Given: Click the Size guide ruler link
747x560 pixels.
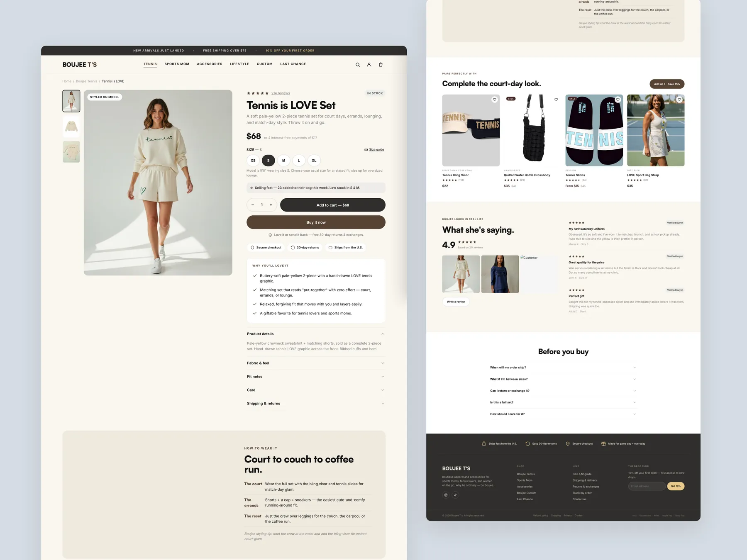Looking at the screenshot, I should [374, 150].
